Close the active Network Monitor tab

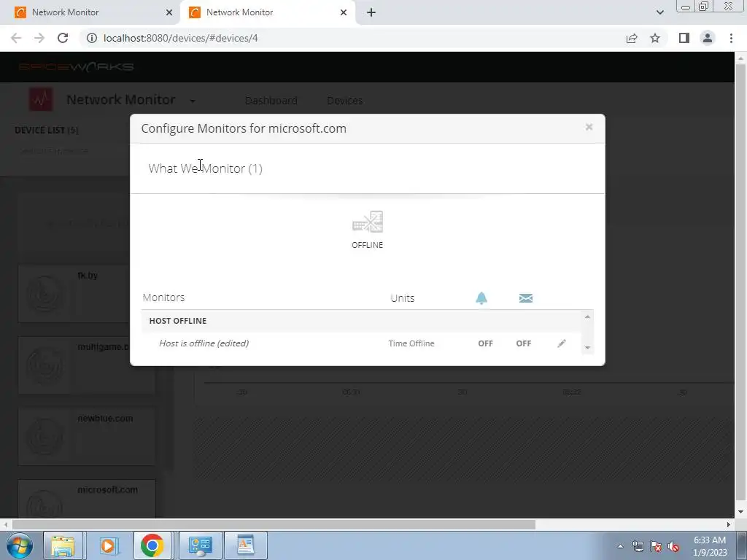[344, 12]
